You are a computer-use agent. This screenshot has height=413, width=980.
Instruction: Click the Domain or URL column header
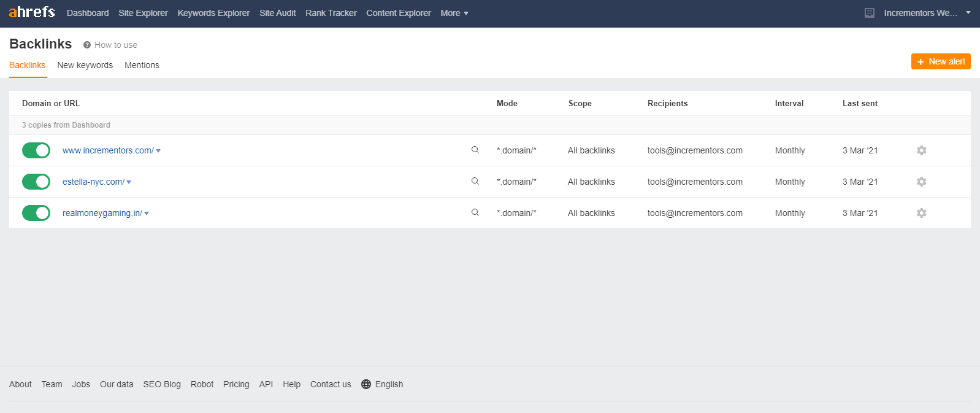pos(51,103)
